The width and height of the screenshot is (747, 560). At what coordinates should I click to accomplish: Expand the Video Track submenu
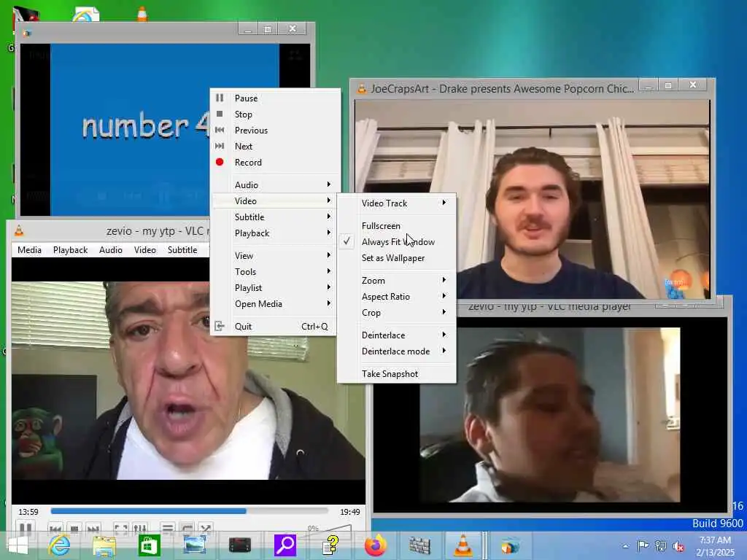pos(396,203)
